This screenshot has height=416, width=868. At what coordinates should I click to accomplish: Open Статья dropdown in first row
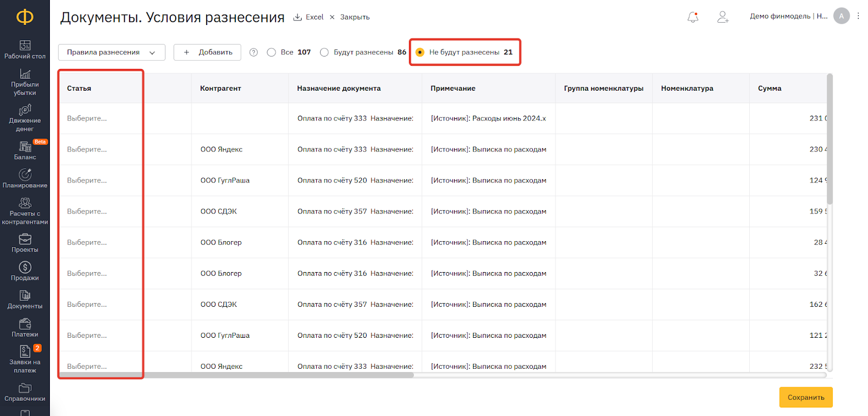point(100,118)
